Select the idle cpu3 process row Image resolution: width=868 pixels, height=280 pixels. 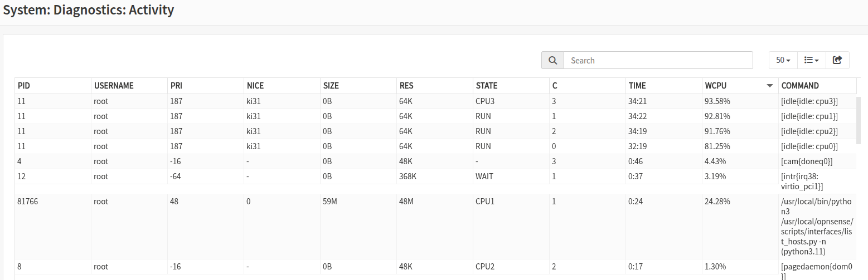pos(435,101)
